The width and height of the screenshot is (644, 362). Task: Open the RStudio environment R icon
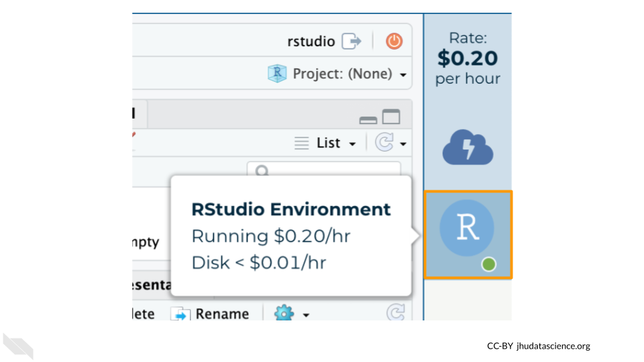point(467,228)
